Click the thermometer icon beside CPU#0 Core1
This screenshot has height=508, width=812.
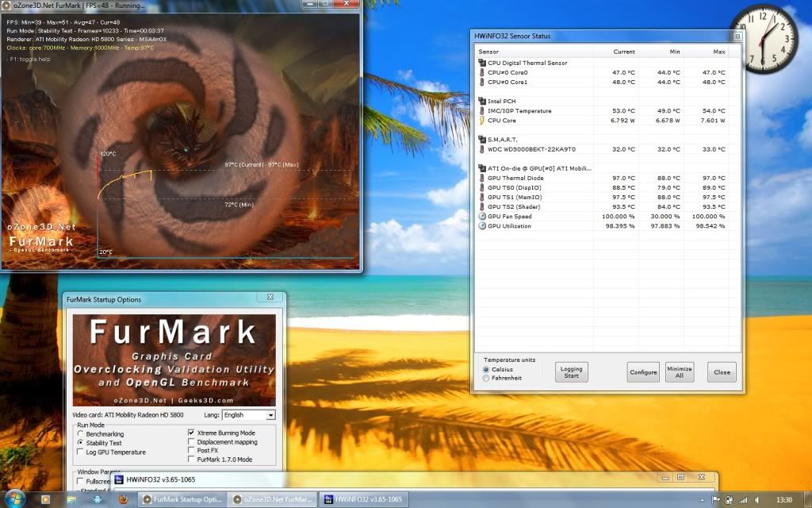481,82
